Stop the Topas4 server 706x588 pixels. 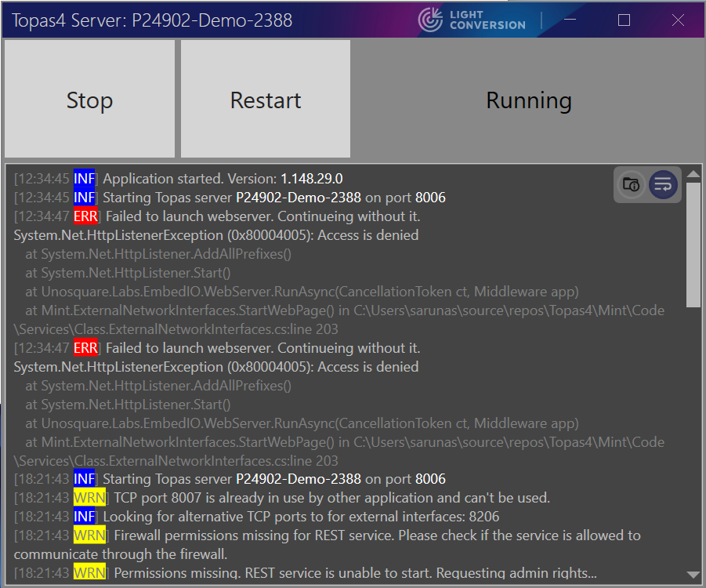coord(89,100)
